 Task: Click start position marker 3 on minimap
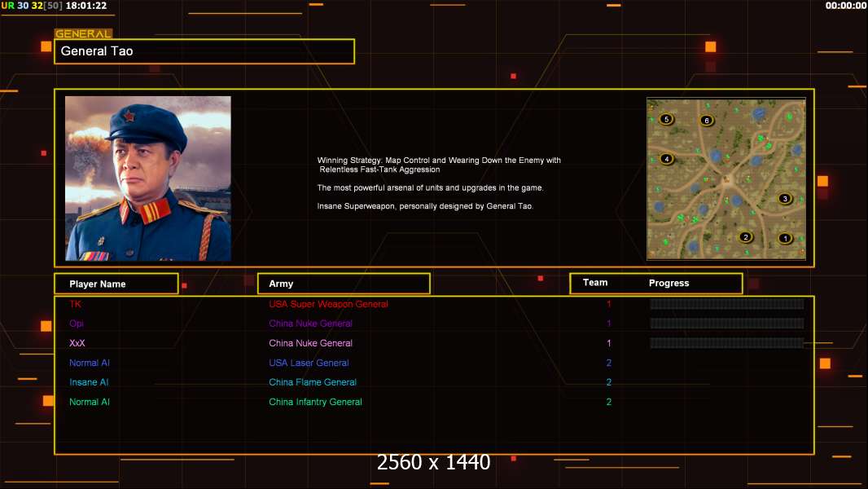[784, 198]
